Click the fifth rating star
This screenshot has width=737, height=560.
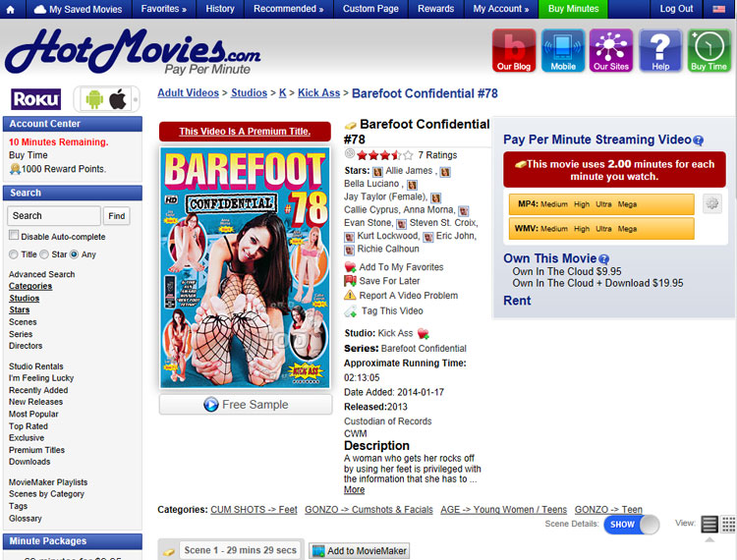click(408, 155)
